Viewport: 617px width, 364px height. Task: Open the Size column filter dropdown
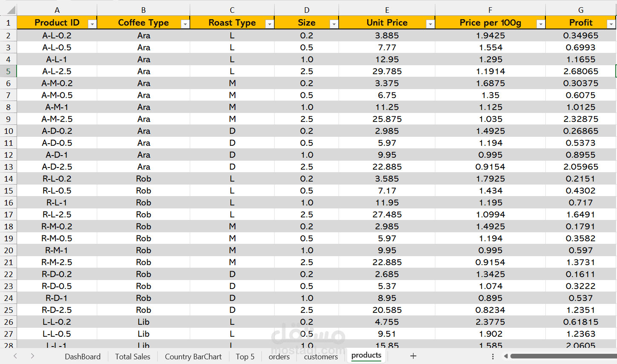[x=334, y=24]
